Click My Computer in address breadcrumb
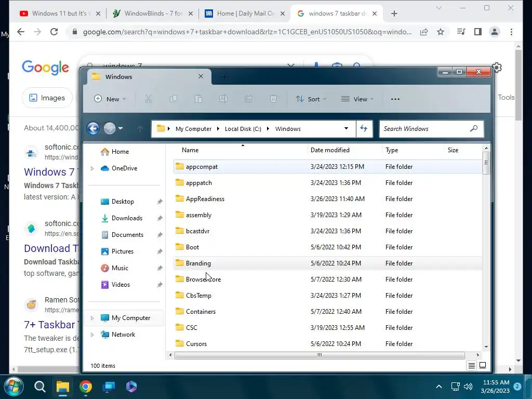The width and height of the screenshot is (532, 399). tap(193, 129)
